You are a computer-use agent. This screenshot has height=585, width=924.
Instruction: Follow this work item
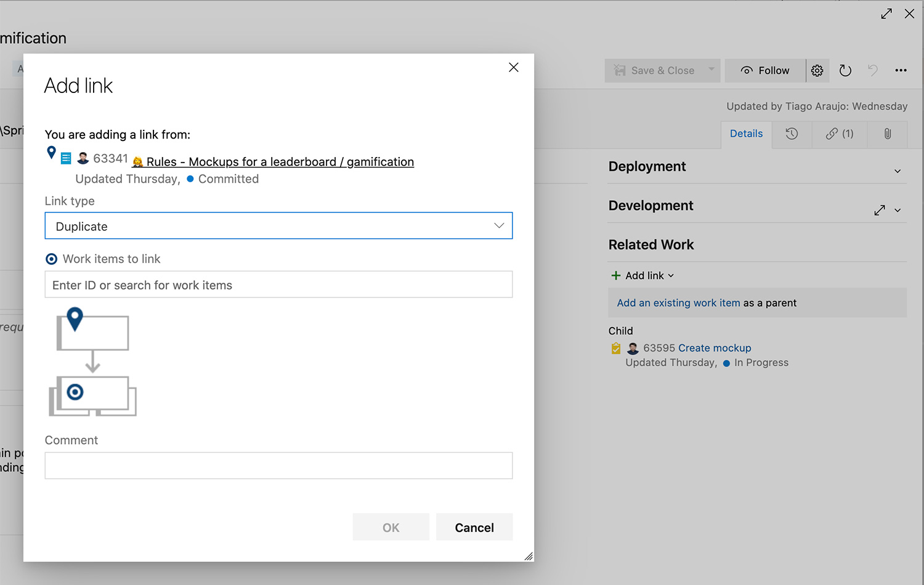pyautogui.click(x=765, y=71)
